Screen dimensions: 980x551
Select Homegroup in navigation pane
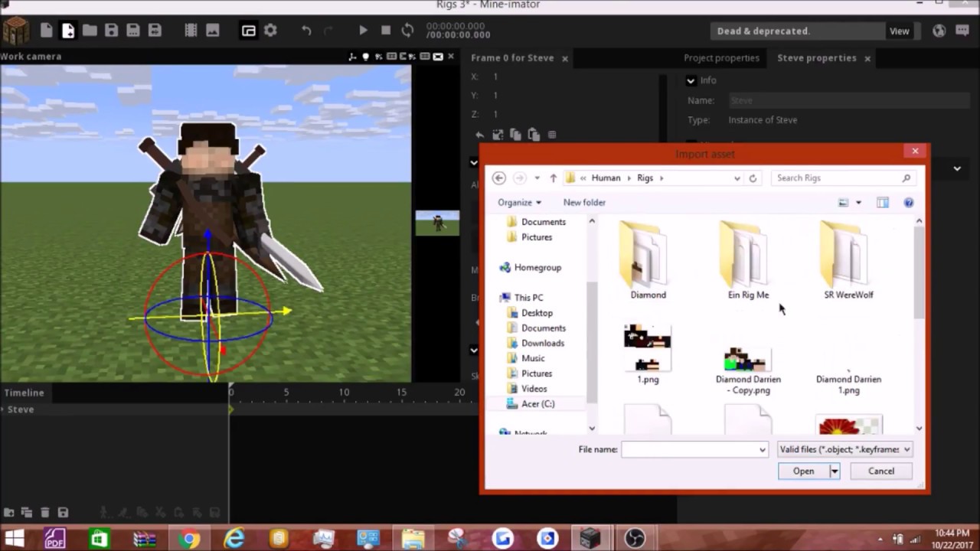coord(537,267)
